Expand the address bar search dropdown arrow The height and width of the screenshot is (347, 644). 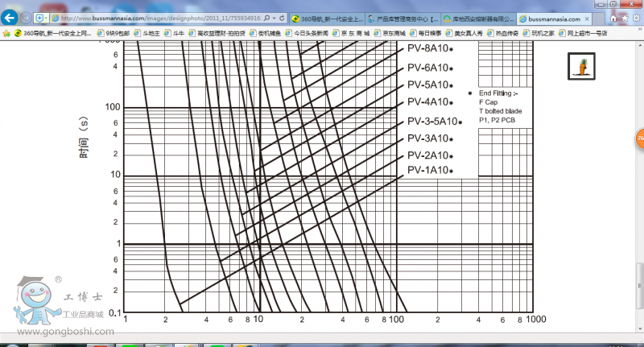click(274, 18)
